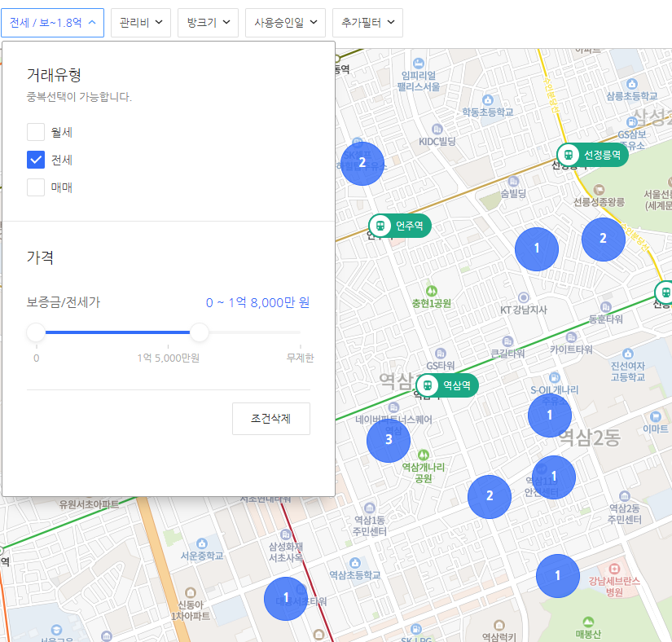Click the 역삼개나리 공원 park icon
This screenshot has width=672, height=642.
[x=424, y=455]
